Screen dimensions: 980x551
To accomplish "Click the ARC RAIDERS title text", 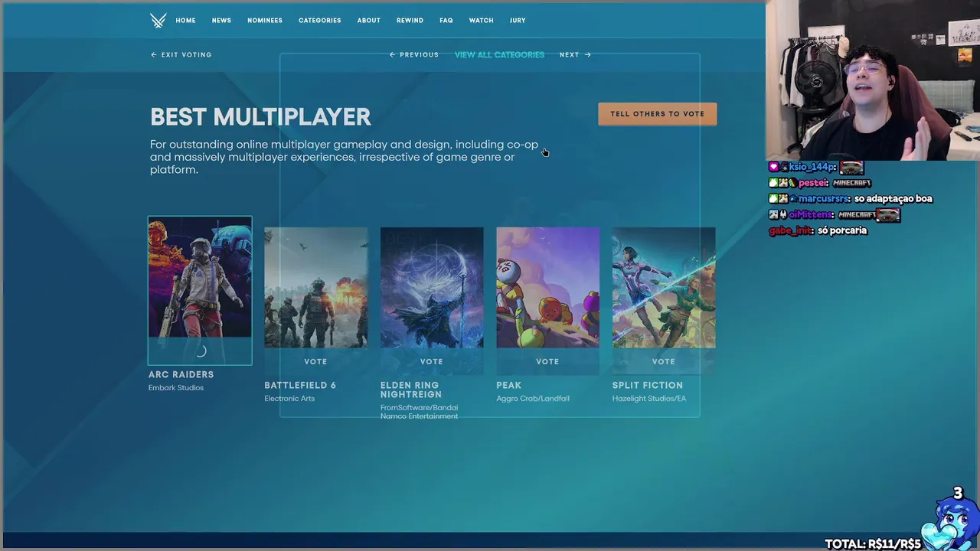I will pos(181,375).
